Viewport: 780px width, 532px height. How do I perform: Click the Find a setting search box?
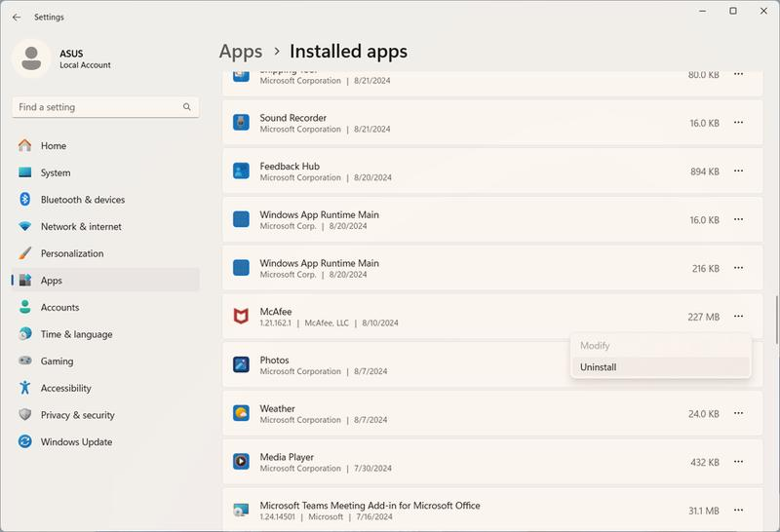[x=105, y=107]
